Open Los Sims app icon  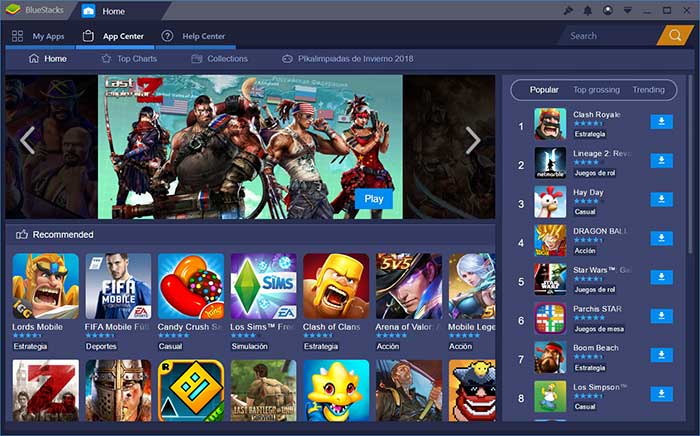(263, 286)
